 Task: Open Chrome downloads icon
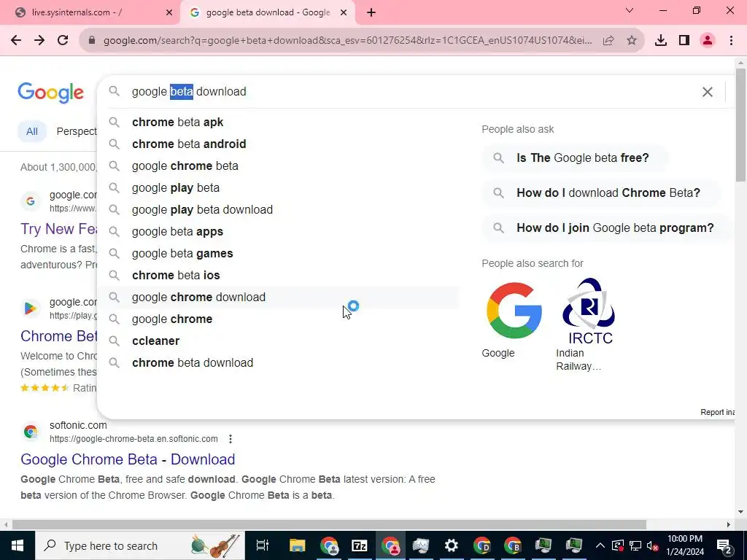click(x=661, y=41)
